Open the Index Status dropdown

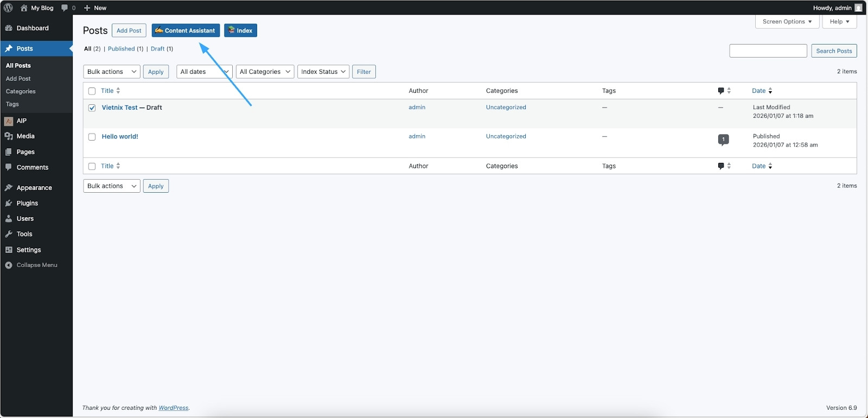coord(323,72)
